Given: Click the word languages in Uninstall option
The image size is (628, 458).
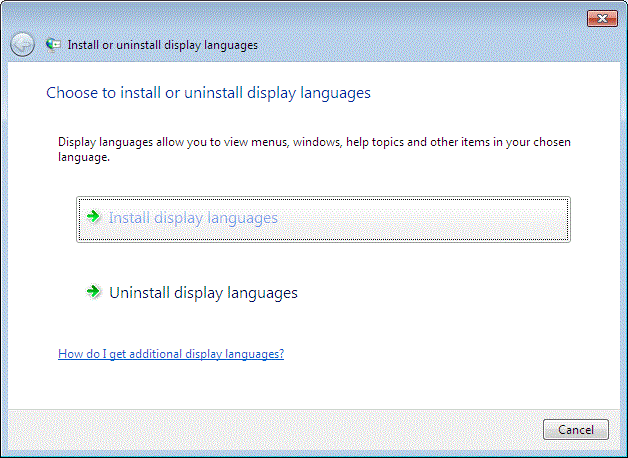Looking at the screenshot, I should [x=262, y=293].
